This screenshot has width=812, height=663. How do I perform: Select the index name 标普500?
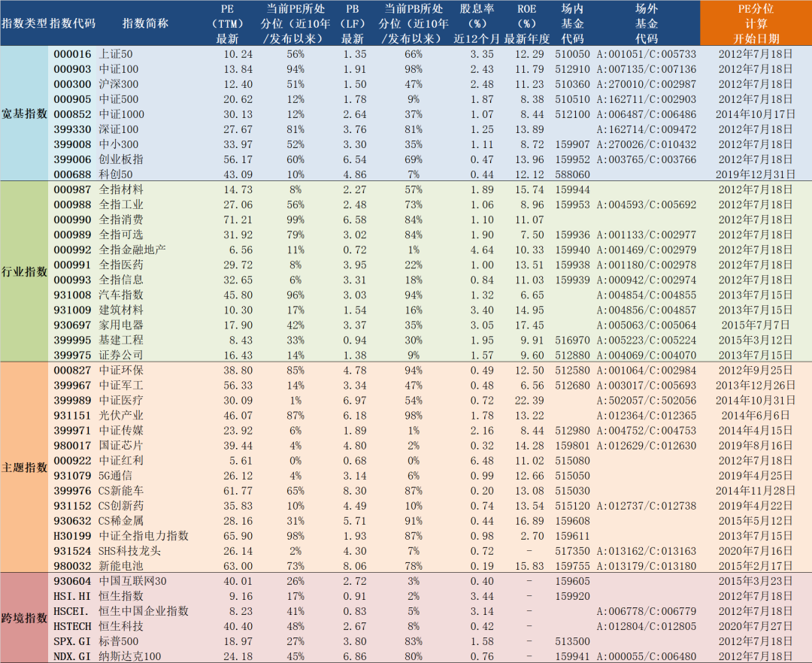[x=119, y=641]
